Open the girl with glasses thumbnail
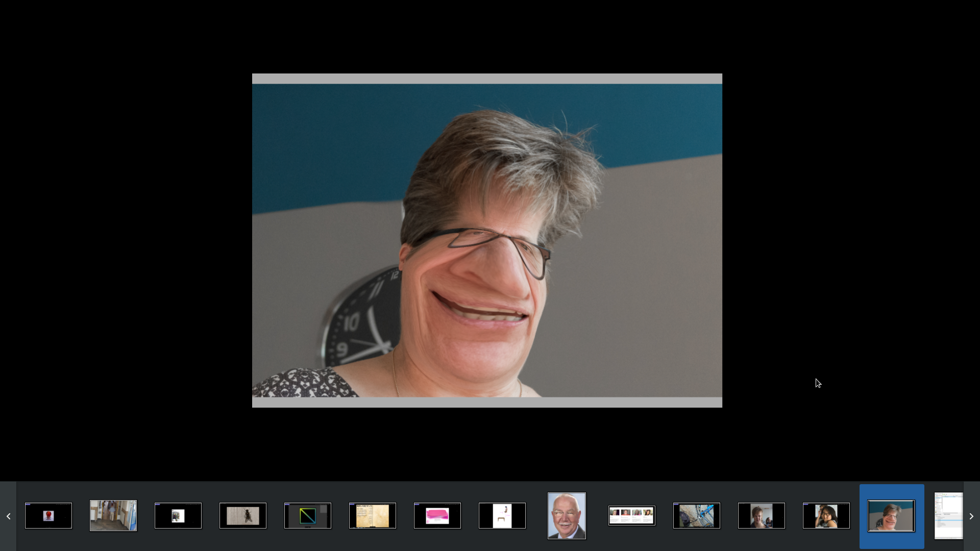The height and width of the screenshot is (551, 980). (x=826, y=516)
